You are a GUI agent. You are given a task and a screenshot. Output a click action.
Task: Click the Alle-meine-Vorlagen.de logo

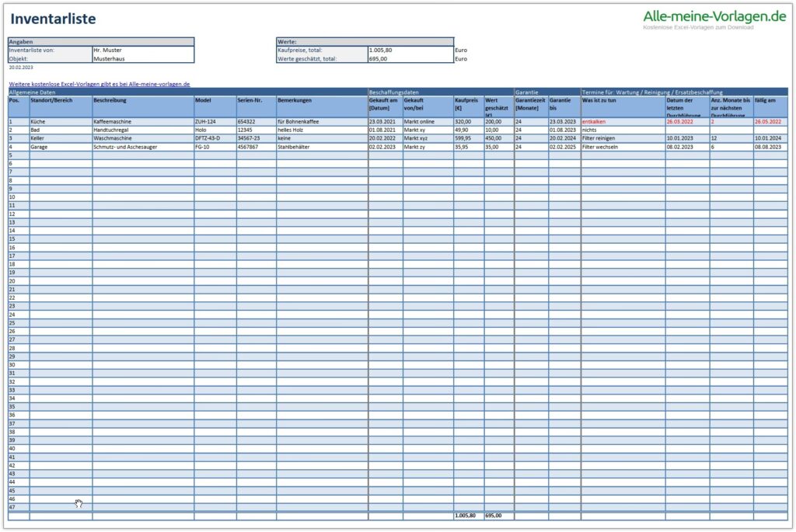(714, 16)
